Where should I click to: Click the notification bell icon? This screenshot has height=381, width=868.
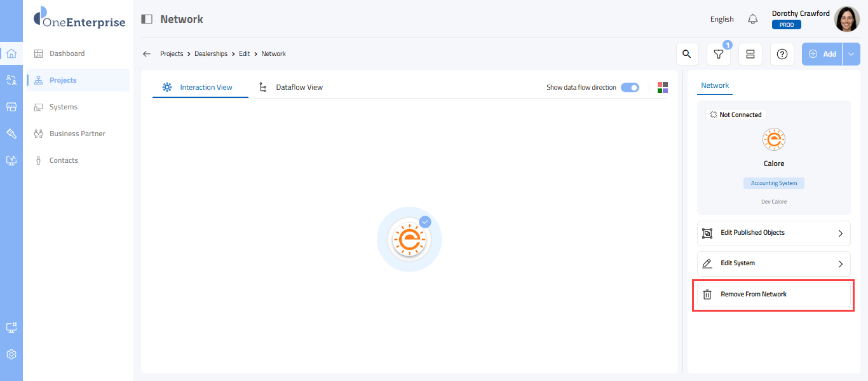[x=753, y=19]
